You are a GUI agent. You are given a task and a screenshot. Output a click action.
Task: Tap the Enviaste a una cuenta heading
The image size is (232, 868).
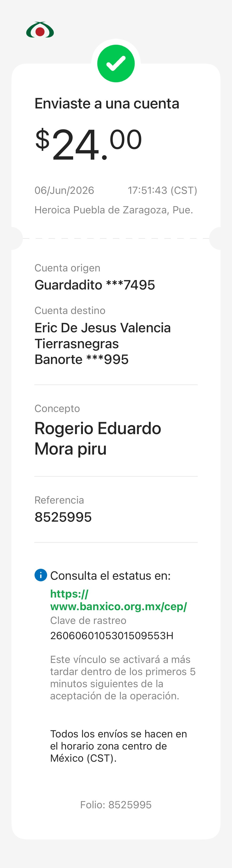click(x=107, y=103)
